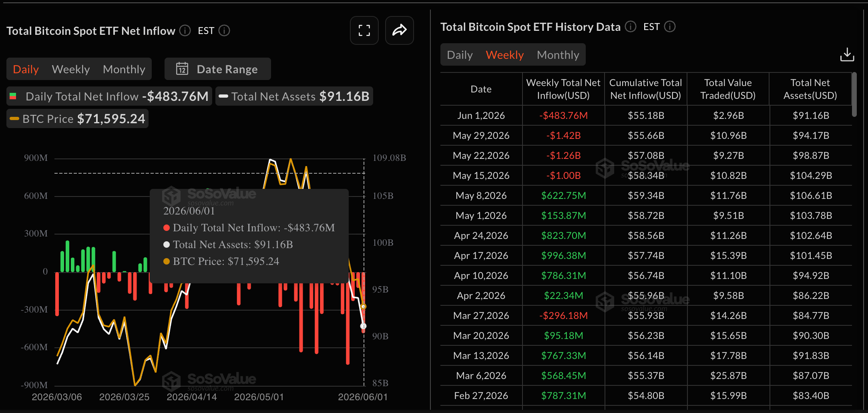The width and height of the screenshot is (868, 413).
Task: Select the May 29,2026 row date
Action: coord(481,136)
